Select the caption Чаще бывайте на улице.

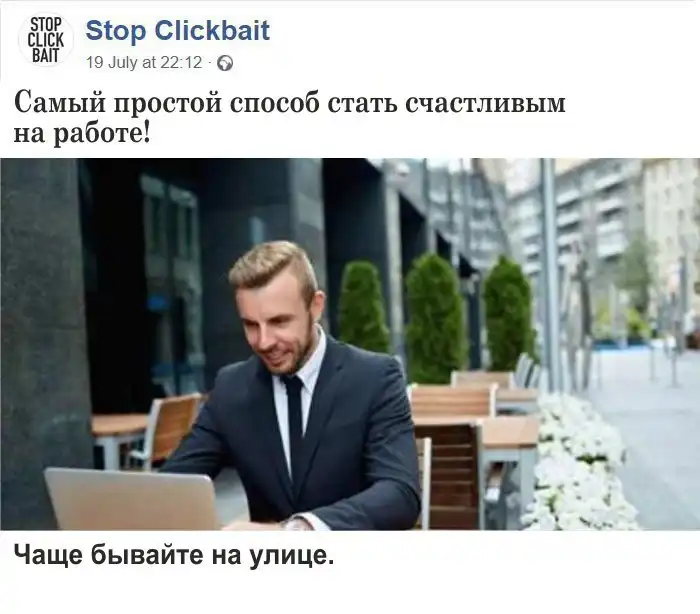pos(174,555)
